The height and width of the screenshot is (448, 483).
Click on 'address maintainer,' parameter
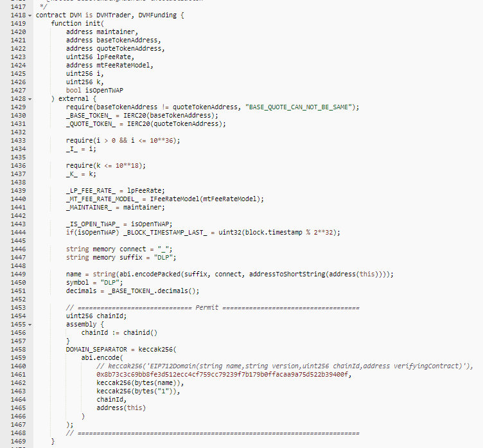pos(102,31)
